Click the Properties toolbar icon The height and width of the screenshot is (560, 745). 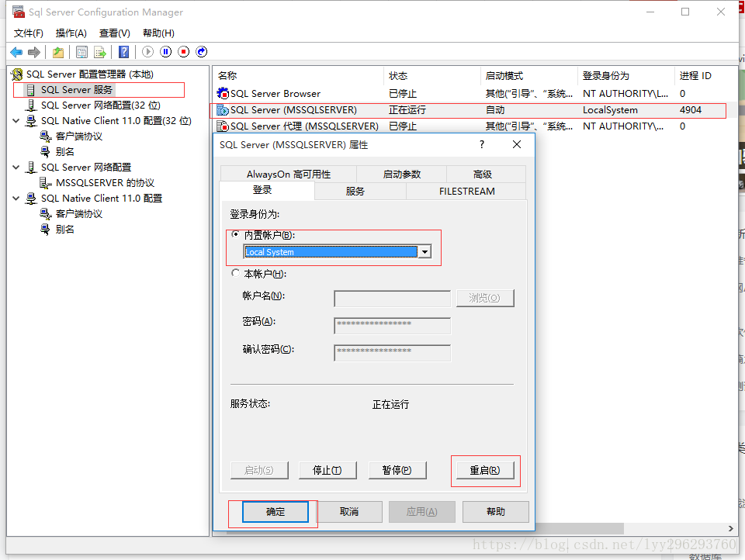pos(81,52)
